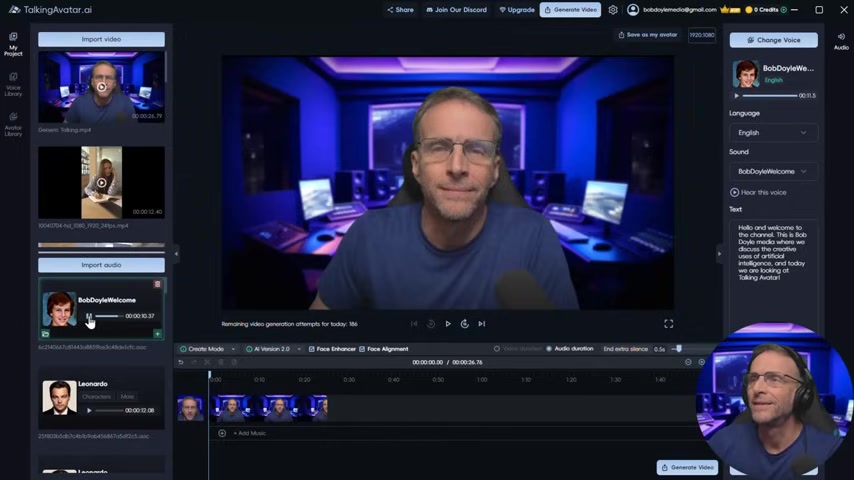Screen dimensions: 854x480
Task: Toggle fullscreen preview
Action: point(668,324)
